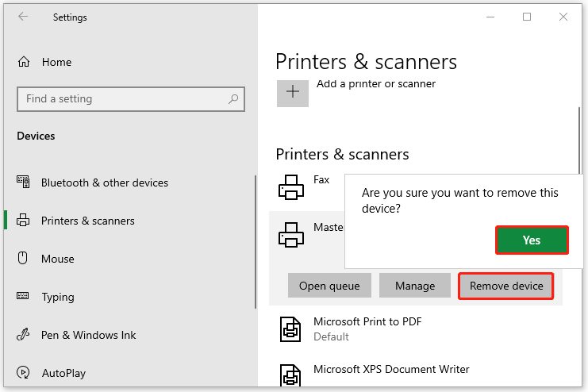Image resolution: width=588 pixels, height=392 pixels.
Task: Click the printer icon in the sidebar
Action: [23, 220]
